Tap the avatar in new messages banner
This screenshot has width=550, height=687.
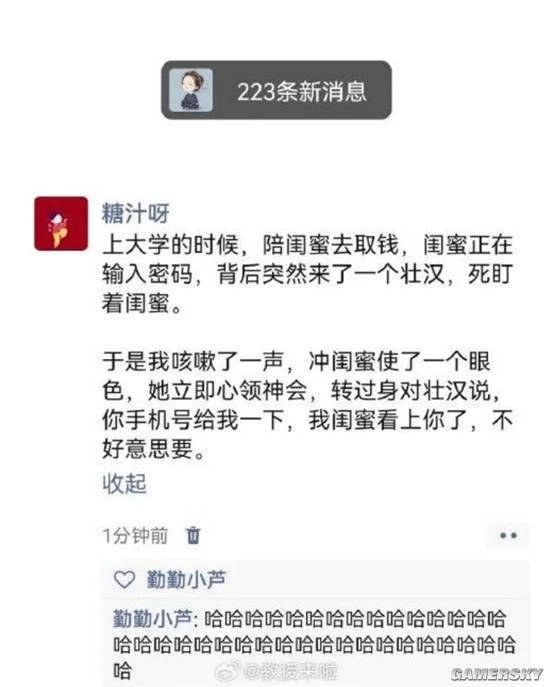[x=191, y=90]
